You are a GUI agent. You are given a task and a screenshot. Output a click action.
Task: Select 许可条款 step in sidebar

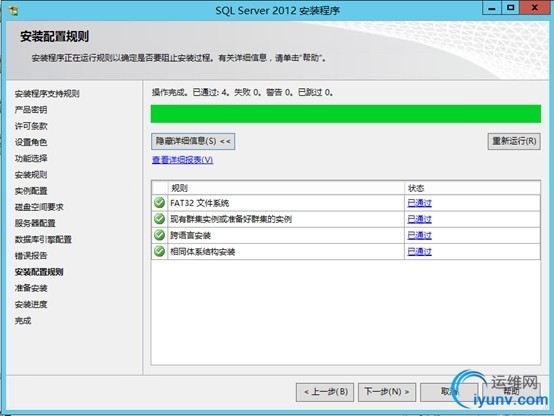coord(31,126)
